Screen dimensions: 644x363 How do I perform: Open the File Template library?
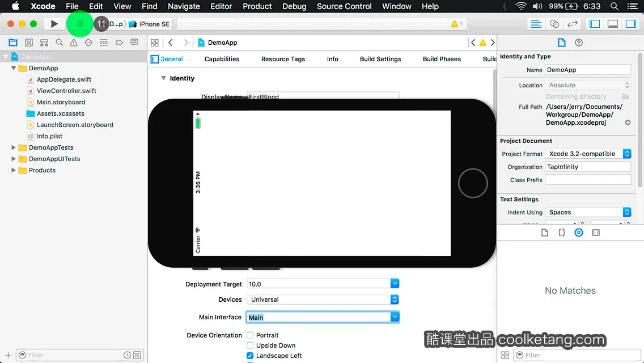pos(545,233)
